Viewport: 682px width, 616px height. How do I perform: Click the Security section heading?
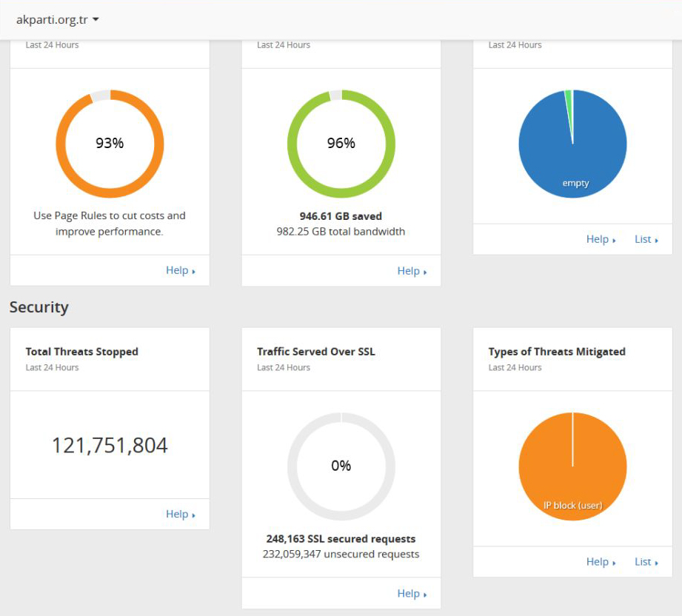click(x=39, y=307)
